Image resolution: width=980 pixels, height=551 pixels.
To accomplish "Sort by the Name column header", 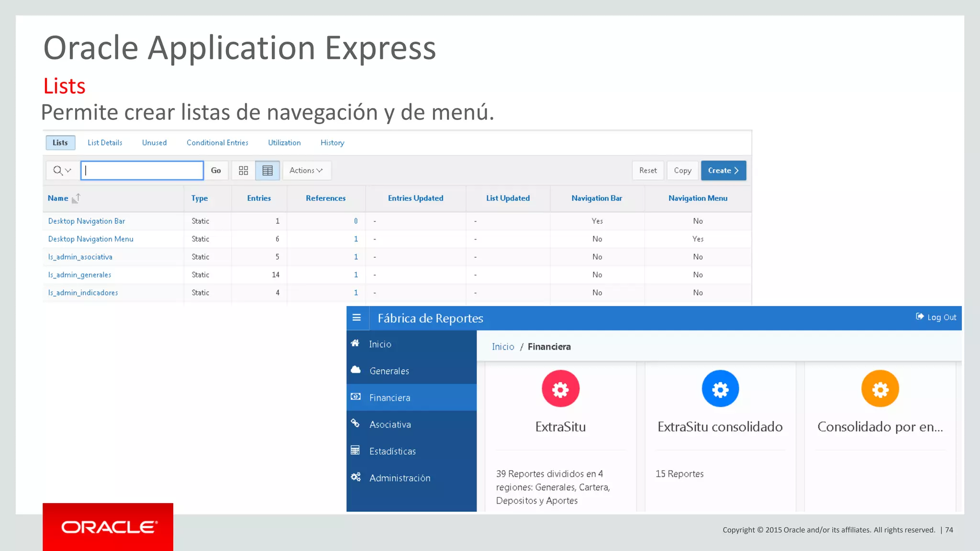I will (x=58, y=198).
